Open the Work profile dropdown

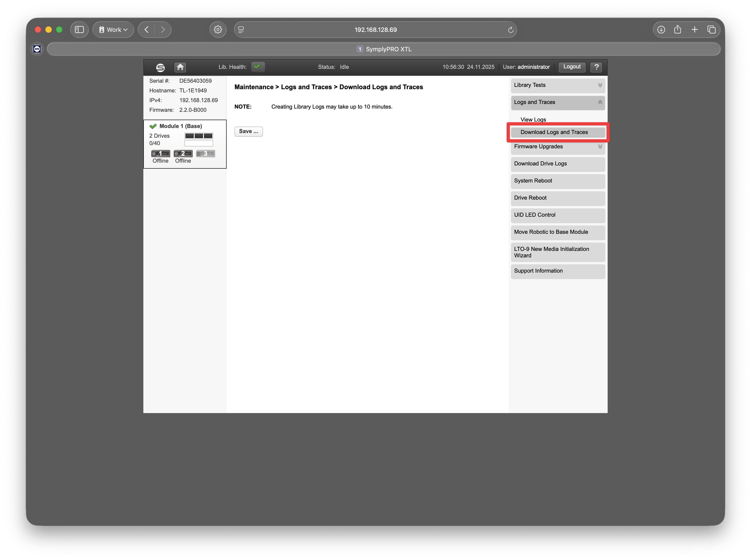(x=113, y=30)
